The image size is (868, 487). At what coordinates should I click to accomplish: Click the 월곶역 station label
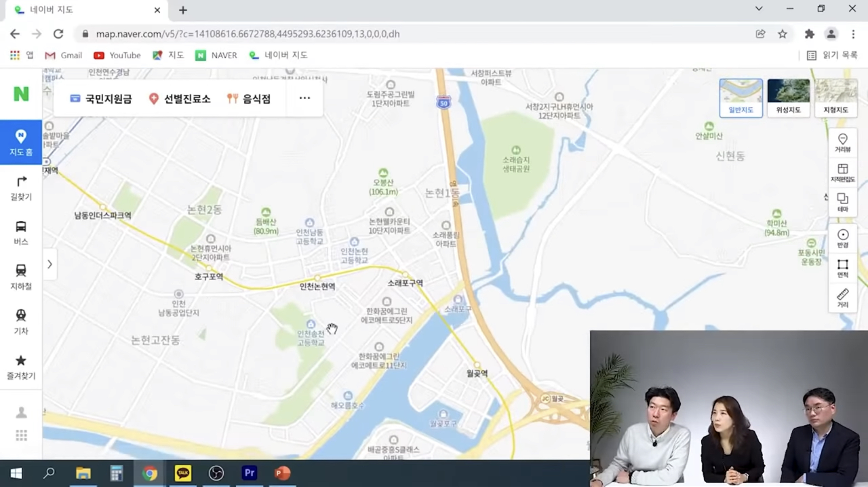point(477,373)
